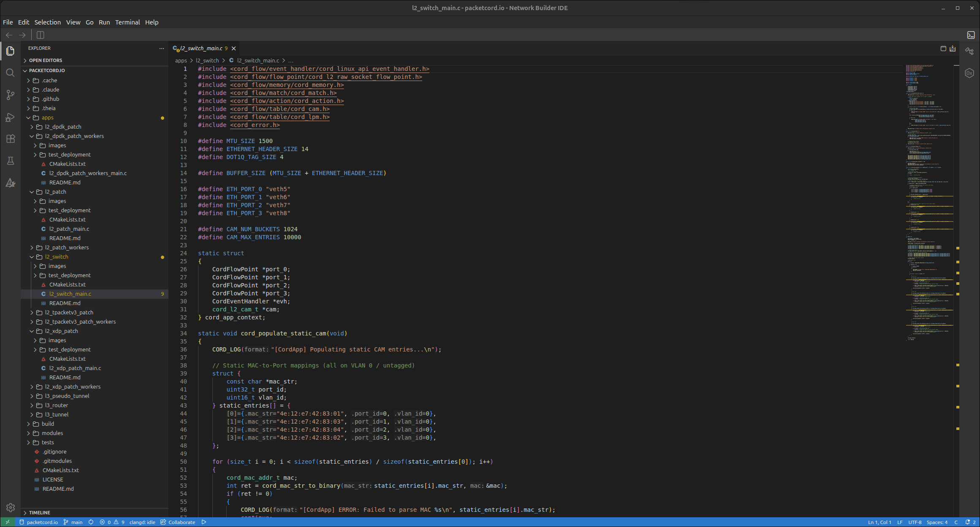This screenshot has width=980, height=527.
Task: Open the hexagon 0x icon in right sidebar
Action: point(969,73)
